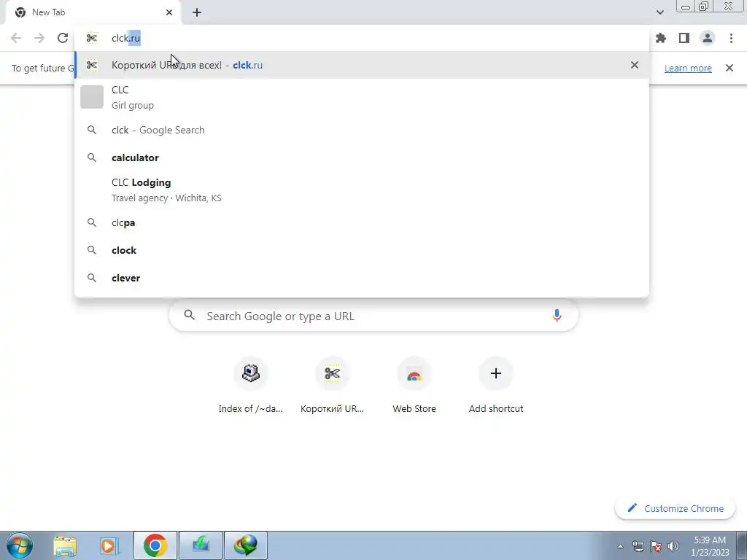Remove the clck.ru suggestion
This screenshot has height=560, width=747.
tap(634, 65)
